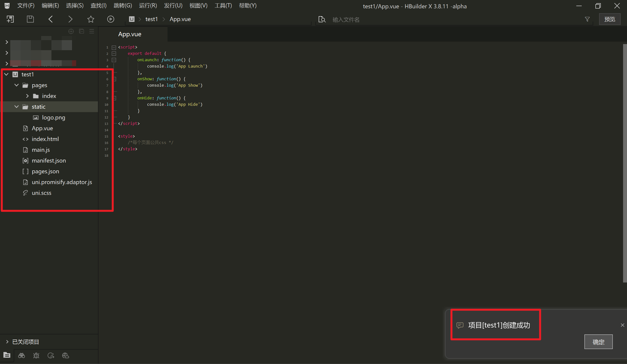Expand the 已关闭项目 section

(x=7, y=342)
